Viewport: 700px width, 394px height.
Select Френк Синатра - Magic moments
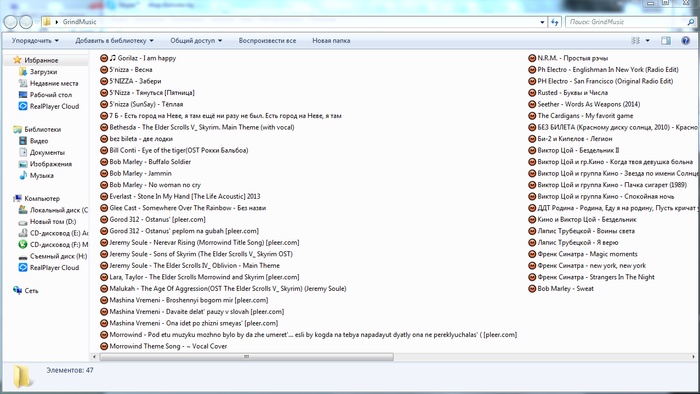[588, 254]
